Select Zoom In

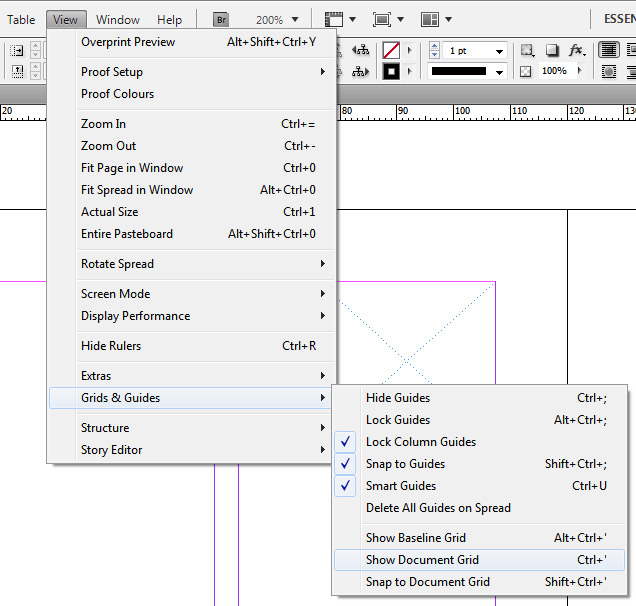pyautogui.click(x=191, y=124)
